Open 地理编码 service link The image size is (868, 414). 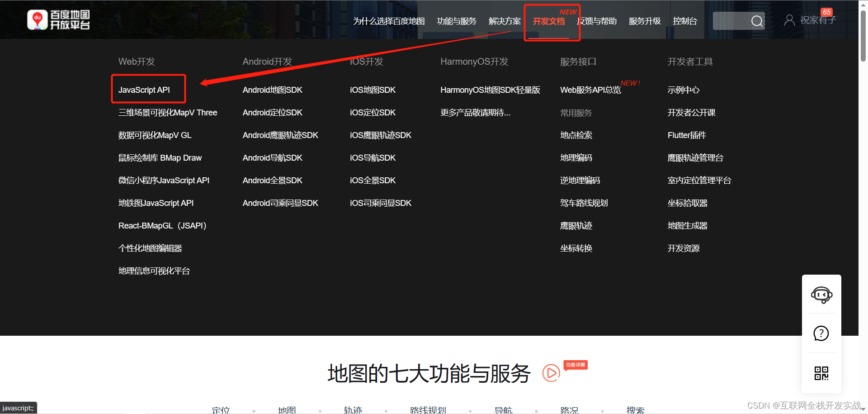tap(576, 158)
